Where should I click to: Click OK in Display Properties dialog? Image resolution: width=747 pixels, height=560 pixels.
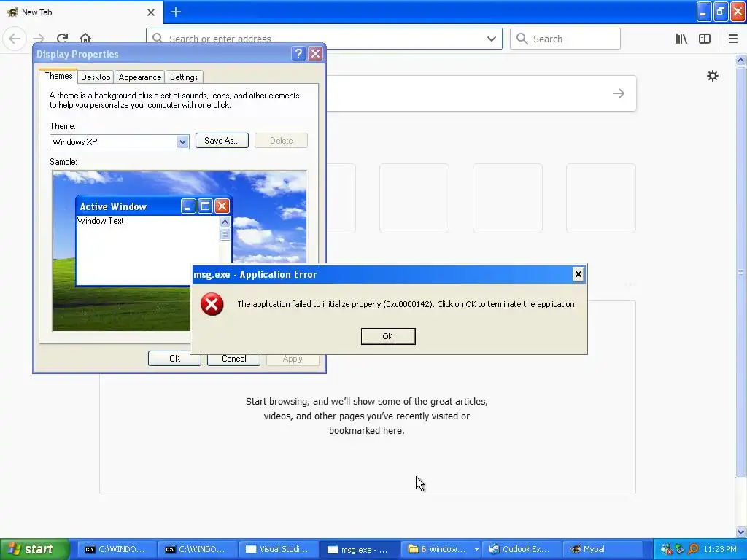(174, 359)
